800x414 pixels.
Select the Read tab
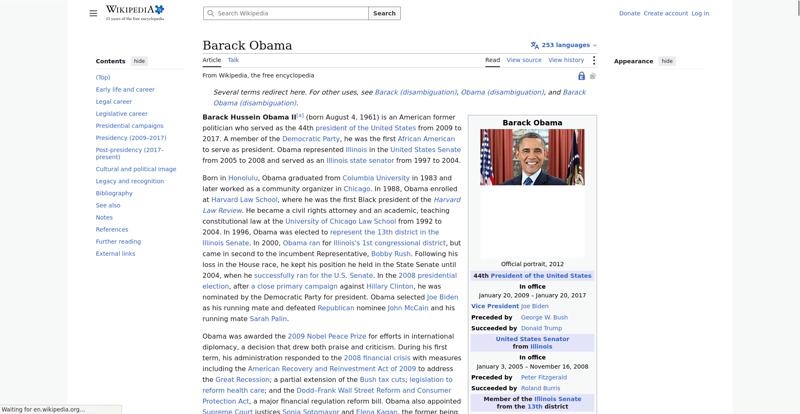pyautogui.click(x=492, y=60)
